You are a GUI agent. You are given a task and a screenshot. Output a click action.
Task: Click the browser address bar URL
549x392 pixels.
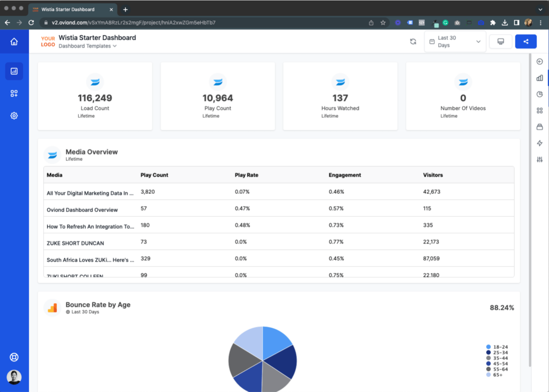coord(133,22)
